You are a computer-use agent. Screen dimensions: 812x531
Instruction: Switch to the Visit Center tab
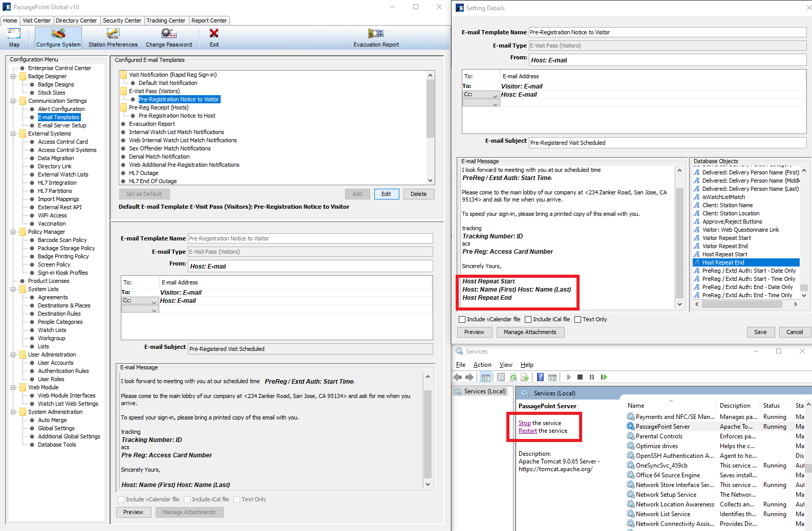37,20
